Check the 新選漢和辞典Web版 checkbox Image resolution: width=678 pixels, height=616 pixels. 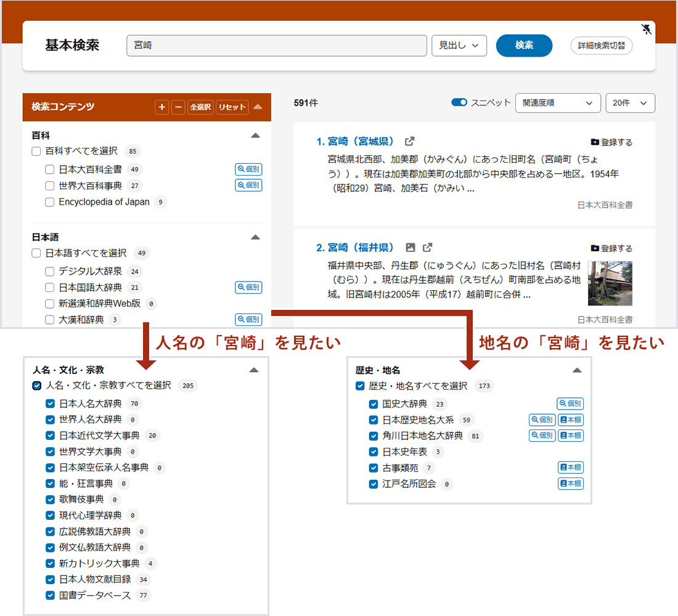coord(50,304)
